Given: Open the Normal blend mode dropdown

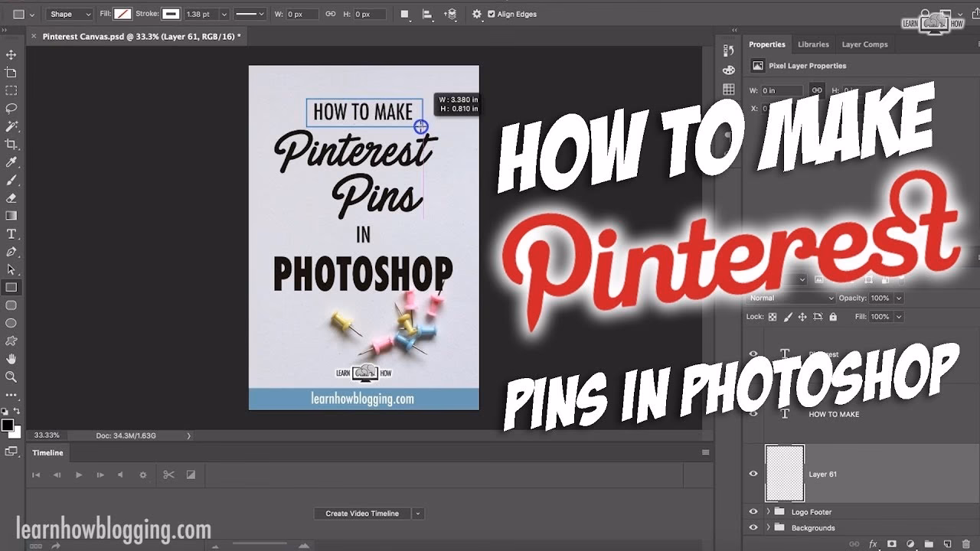Looking at the screenshot, I should 789,298.
